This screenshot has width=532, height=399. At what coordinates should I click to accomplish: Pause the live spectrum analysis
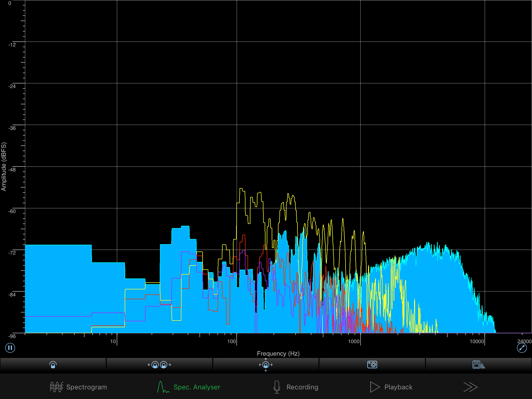click(10, 348)
